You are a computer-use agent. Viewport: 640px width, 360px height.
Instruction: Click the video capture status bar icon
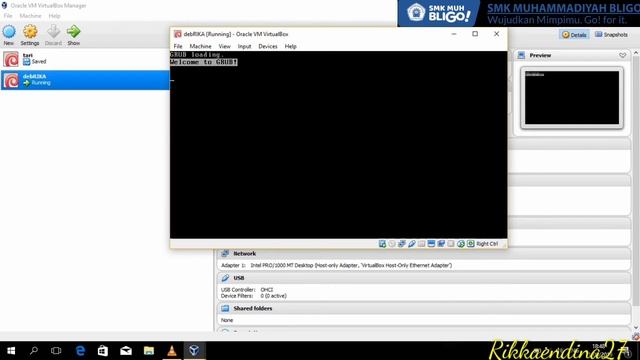click(441, 244)
